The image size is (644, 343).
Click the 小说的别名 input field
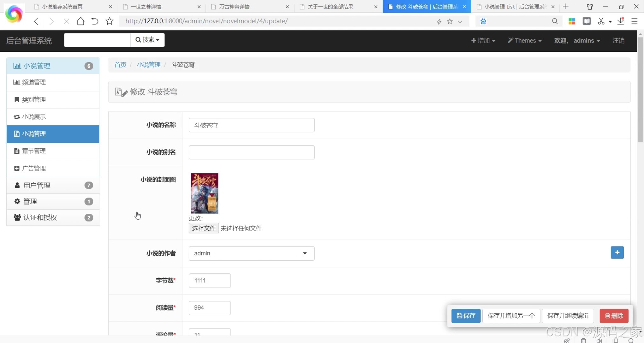coord(252,152)
